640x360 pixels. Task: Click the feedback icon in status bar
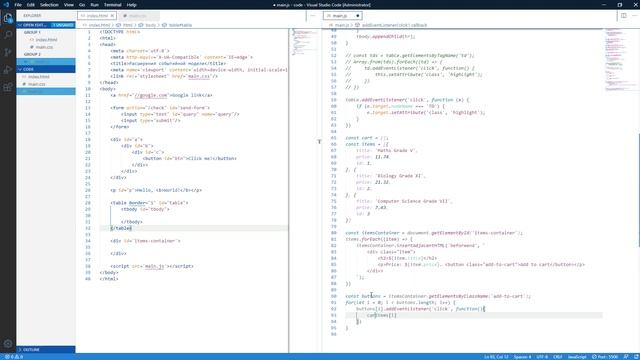pyautogui.click(x=626, y=357)
